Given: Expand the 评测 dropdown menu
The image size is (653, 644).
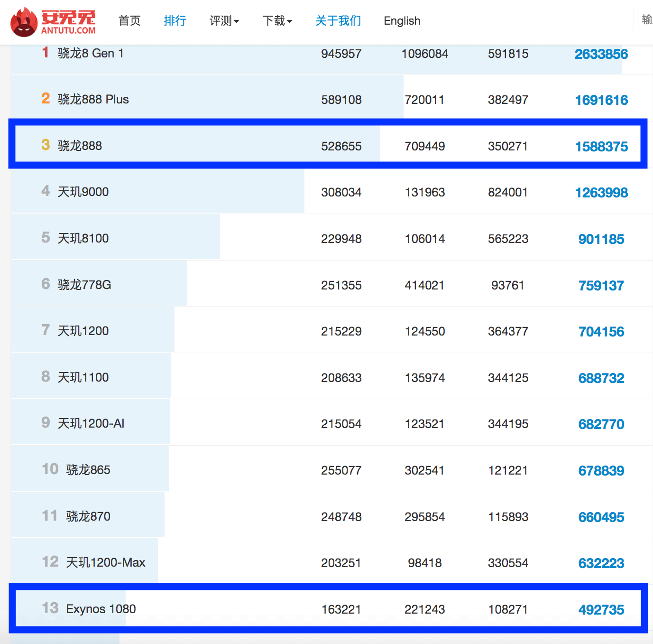Looking at the screenshot, I should (224, 21).
